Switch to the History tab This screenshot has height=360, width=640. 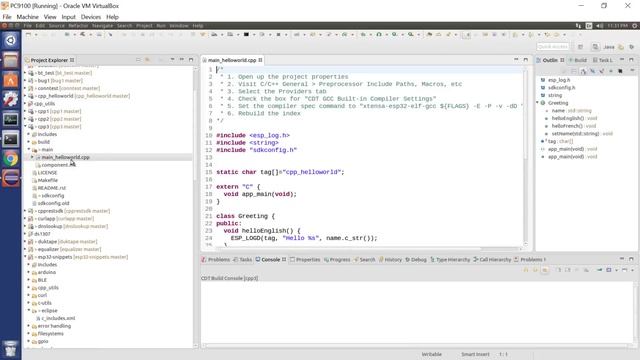pyautogui.click(x=390, y=260)
